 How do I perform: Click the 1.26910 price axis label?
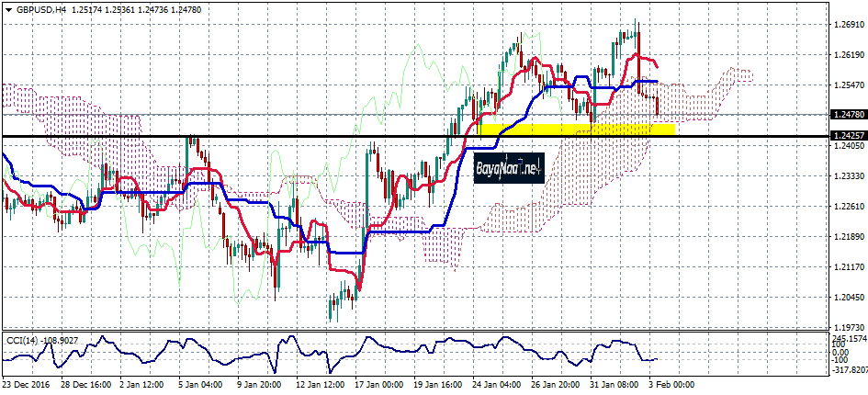click(x=847, y=25)
